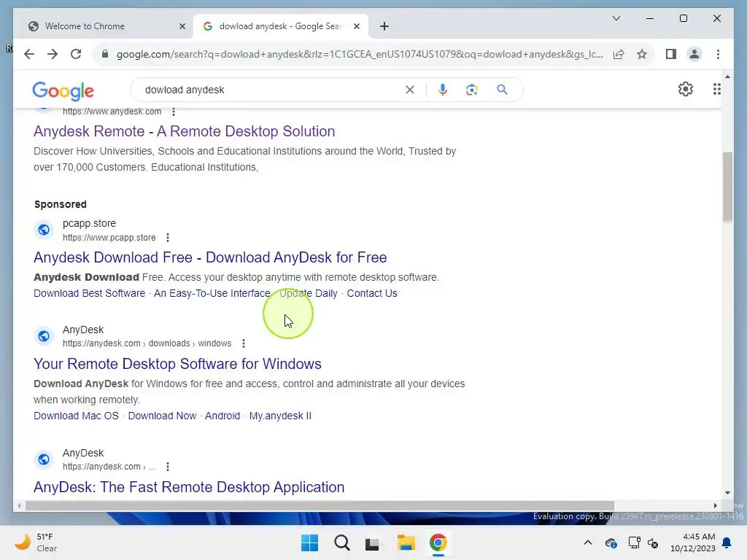Click the horizontal scrollbar thumb
This screenshot has width=747, height=560.
coord(320,506)
